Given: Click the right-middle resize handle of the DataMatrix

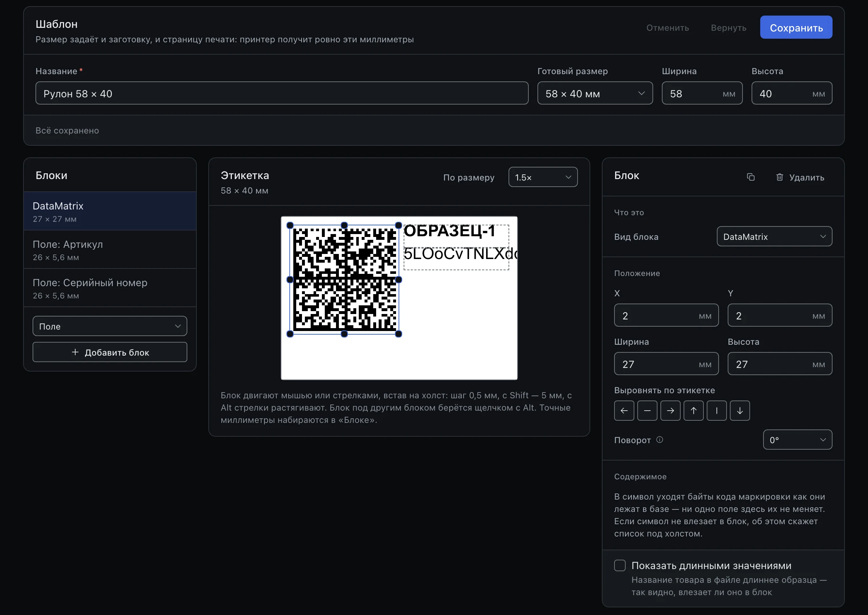Looking at the screenshot, I should pyautogui.click(x=399, y=280).
